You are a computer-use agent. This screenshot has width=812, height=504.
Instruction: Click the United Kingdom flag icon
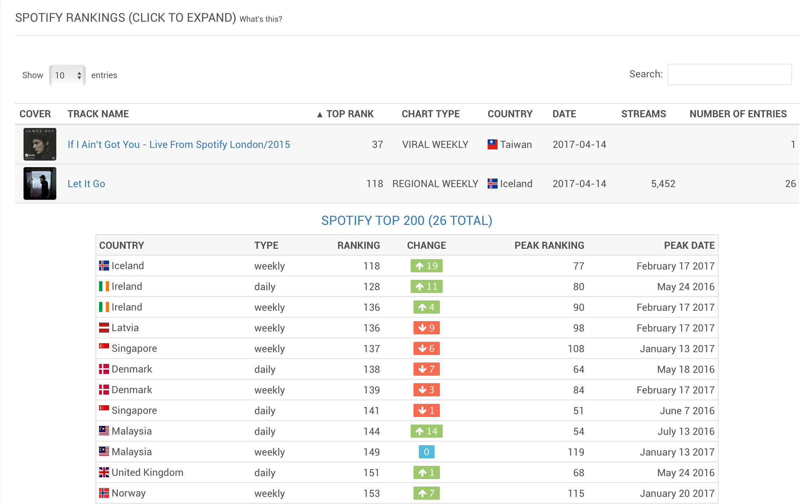click(x=104, y=472)
